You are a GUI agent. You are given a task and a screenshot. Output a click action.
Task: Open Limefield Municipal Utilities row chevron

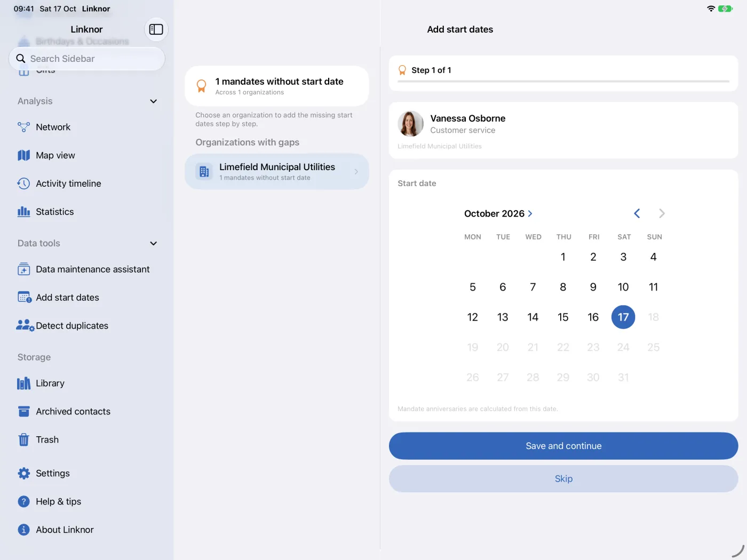click(356, 172)
